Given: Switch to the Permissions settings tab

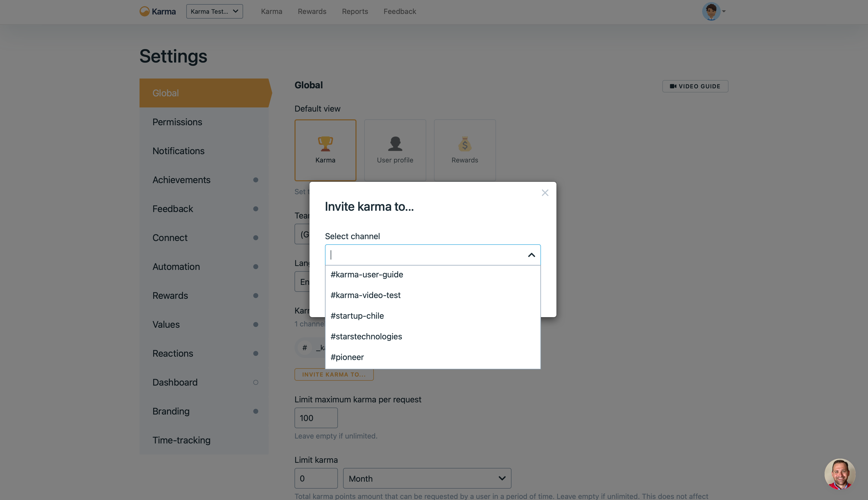Looking at the screenshot, I should 177,122.
